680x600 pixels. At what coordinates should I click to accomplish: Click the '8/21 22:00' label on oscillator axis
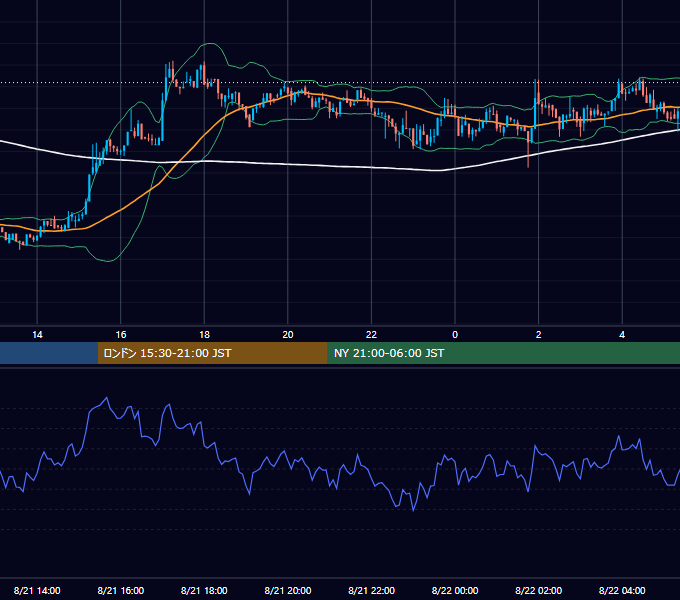point(372,590)
